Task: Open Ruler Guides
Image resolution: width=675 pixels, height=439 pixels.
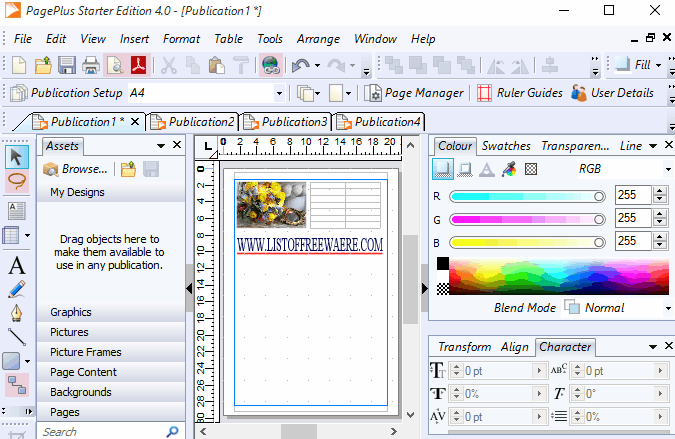Action: (x=520, y=93)
